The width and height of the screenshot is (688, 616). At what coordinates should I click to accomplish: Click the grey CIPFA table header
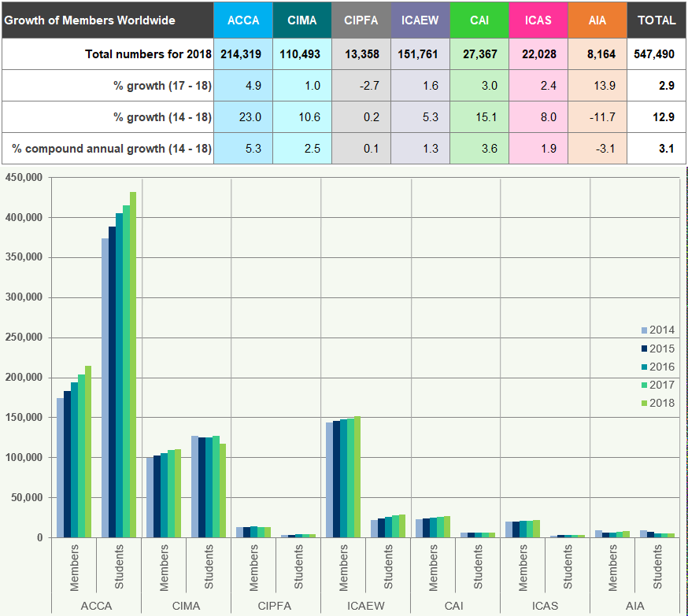(361, 20)
